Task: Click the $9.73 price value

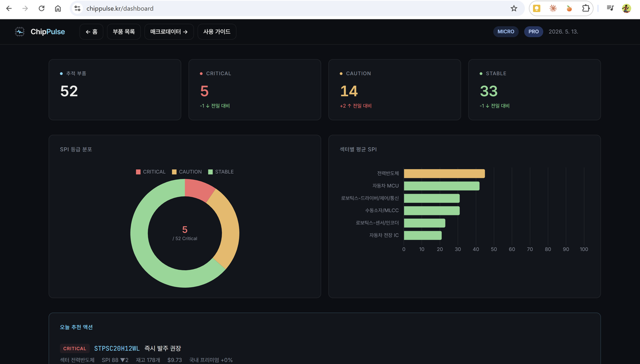Action: 174,360
